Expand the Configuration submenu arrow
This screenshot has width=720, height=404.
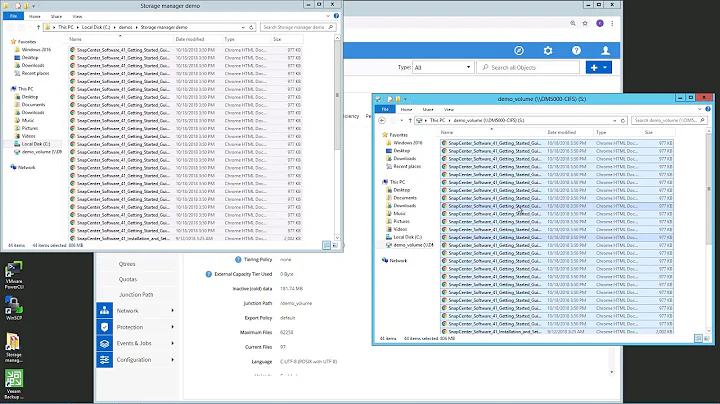tap(173, 359)
